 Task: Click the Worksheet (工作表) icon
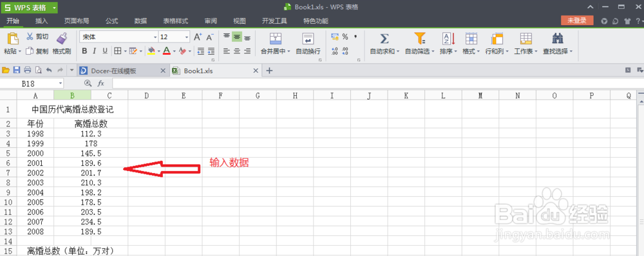526,39
